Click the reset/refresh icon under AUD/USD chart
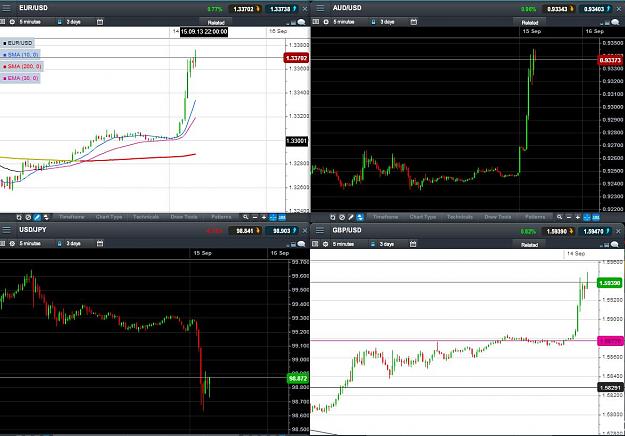Image resolution: width=625 pixels, height=436 pixels. tap(333, 217)
